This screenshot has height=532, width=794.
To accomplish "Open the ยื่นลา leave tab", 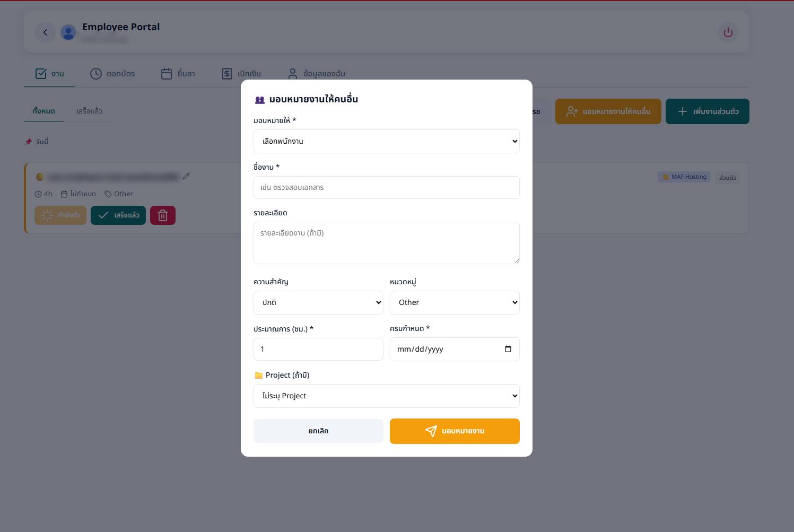I will coord(178,74).
